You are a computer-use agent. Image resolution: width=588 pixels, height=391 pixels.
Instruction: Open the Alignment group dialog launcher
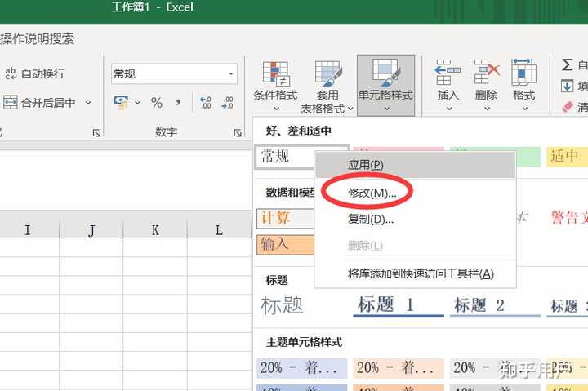[96, 133]
